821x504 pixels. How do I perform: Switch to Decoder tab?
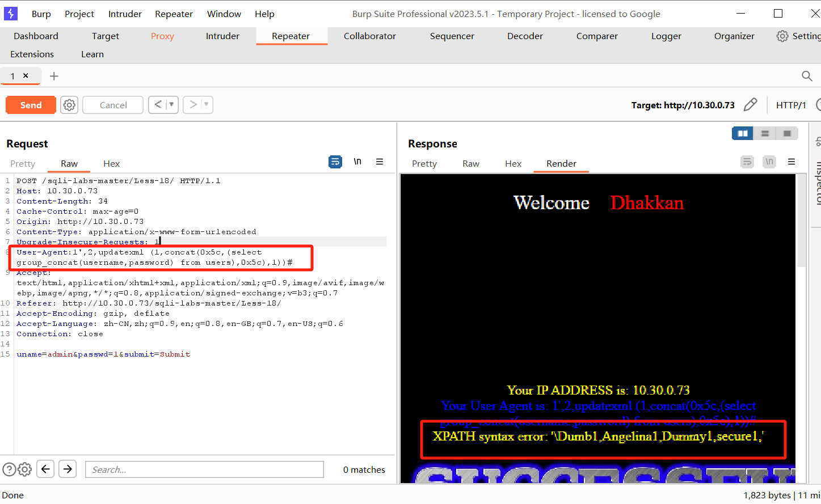coord(525,36)
